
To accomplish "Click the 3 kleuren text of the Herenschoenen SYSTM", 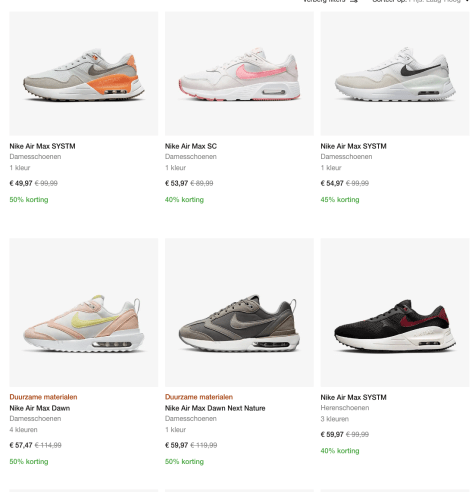I will tap(335, 419).
